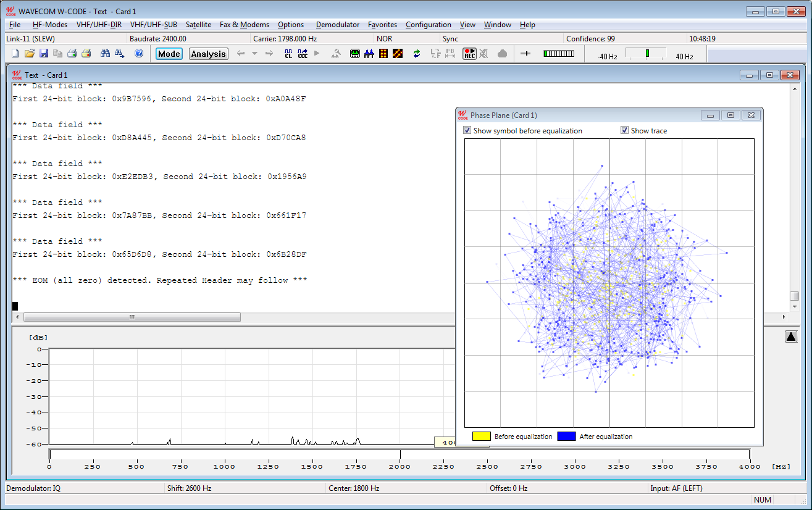Click the grayed antenna icon
The height and width of the screenshot is (510, 812).
336,54
